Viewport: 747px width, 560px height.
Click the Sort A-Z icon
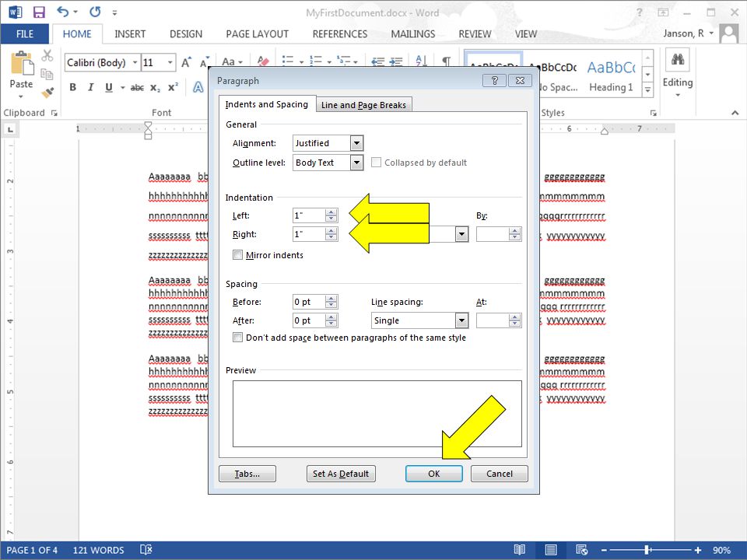(421, 61)
